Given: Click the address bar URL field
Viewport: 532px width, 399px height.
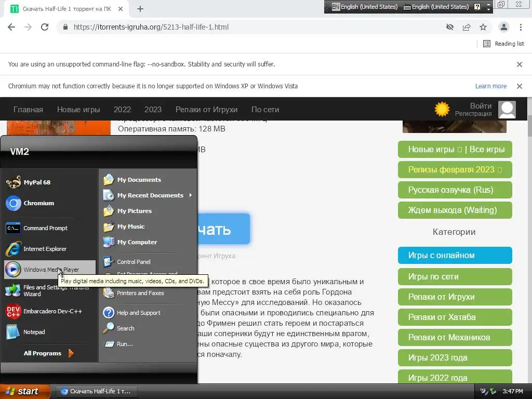Looking at the screenshot, I should click(251, 27).
